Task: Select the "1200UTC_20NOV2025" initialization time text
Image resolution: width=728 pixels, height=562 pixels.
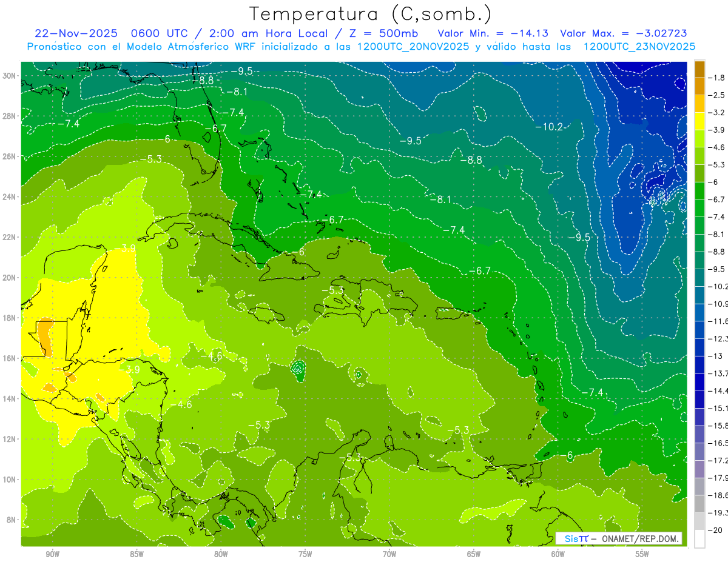Action: [x=412, y=46]
